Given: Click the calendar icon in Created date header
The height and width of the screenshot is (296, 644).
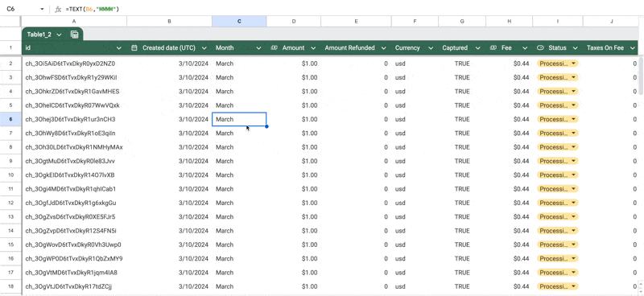Looking at the screenshot, I should 134,48.
